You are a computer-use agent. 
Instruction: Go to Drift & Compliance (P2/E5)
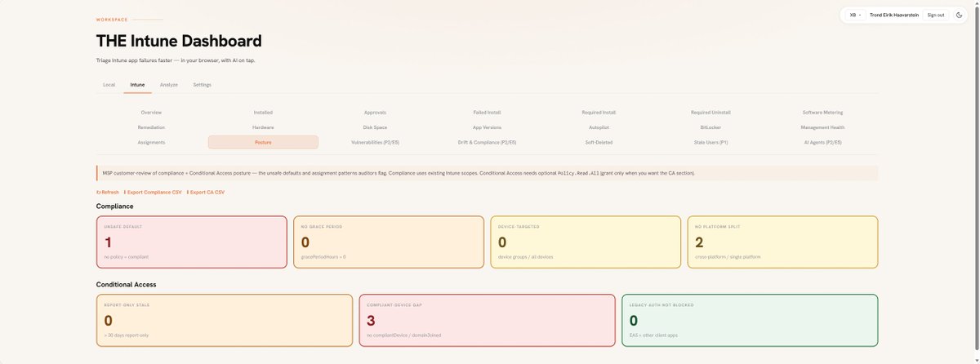[x=487, y=142]
